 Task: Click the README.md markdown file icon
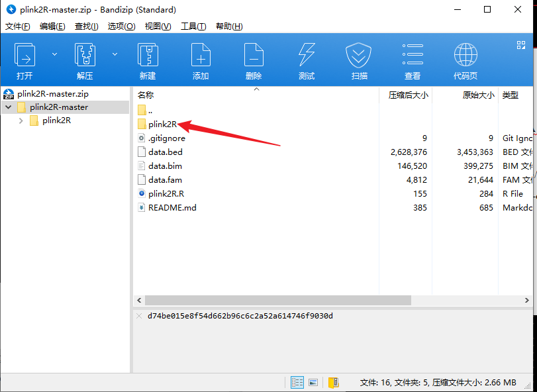pyautogui.click(x=142, y=207)
